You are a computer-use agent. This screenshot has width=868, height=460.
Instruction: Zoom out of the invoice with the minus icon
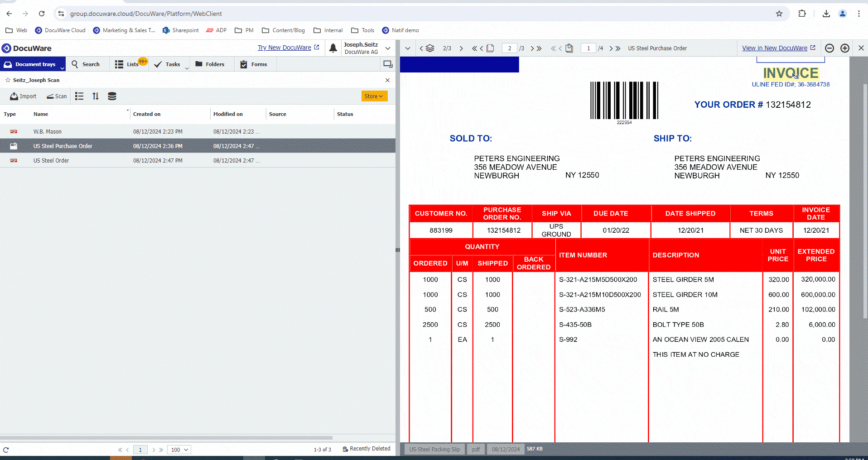829,48
